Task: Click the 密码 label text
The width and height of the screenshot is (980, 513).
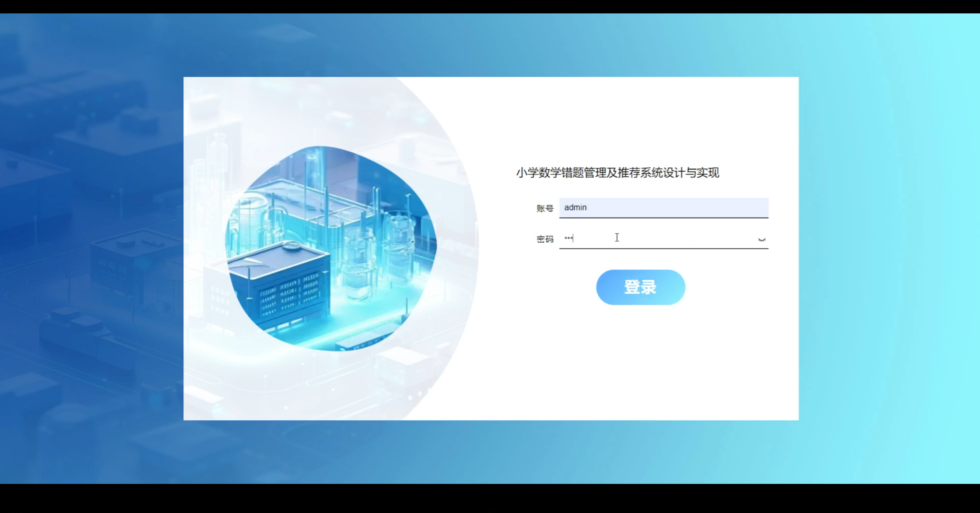Action: point(545,239)
